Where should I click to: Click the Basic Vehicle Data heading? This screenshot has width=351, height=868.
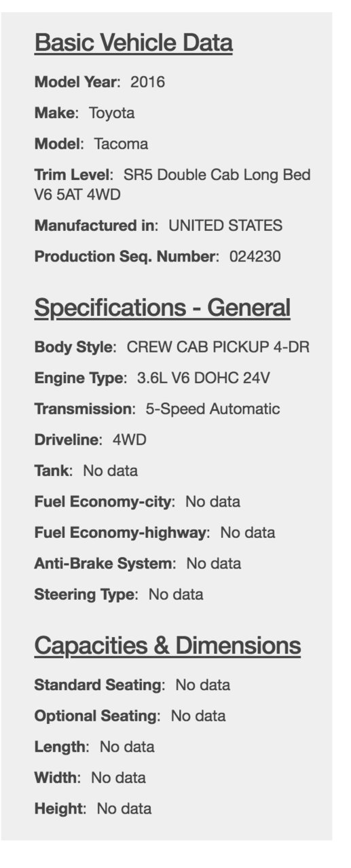134,43
